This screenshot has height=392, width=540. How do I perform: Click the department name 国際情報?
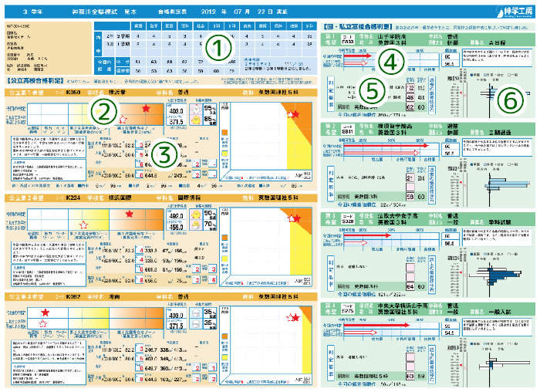[x=189, y=198]
